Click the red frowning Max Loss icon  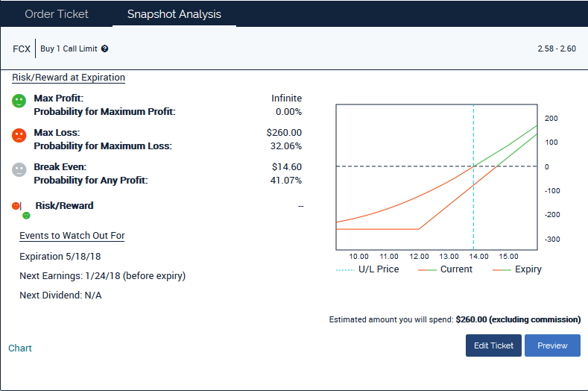(x=19, y=135)
